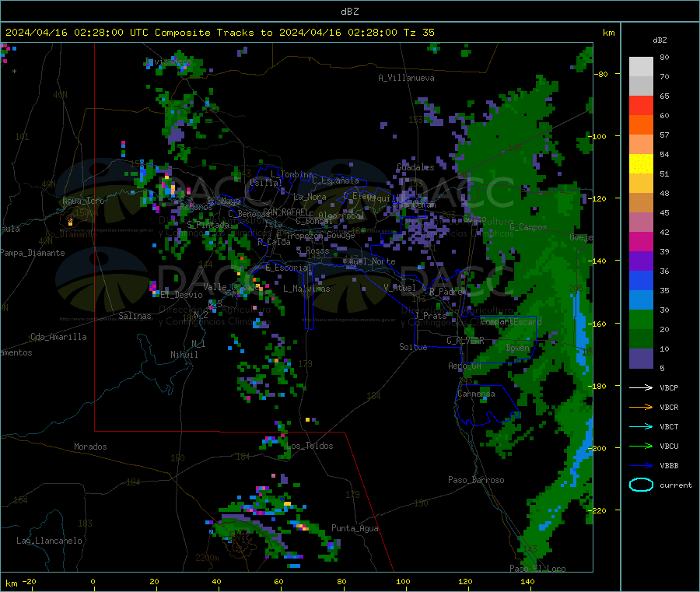
Task: Click the '2200m' elevation label
Action: (207, 558)
